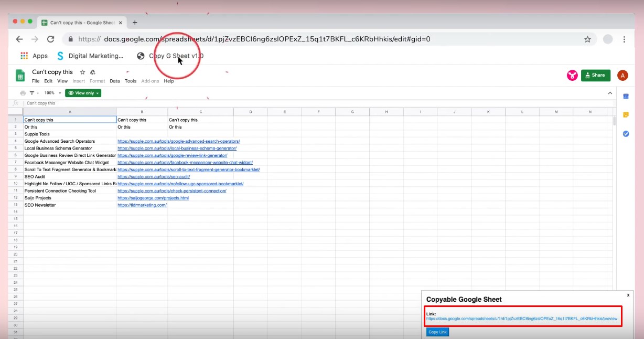Click the pink anonymous moose viewer avatar
The image size is (644, 339).
pyautogui.click(x=572, y=76)
